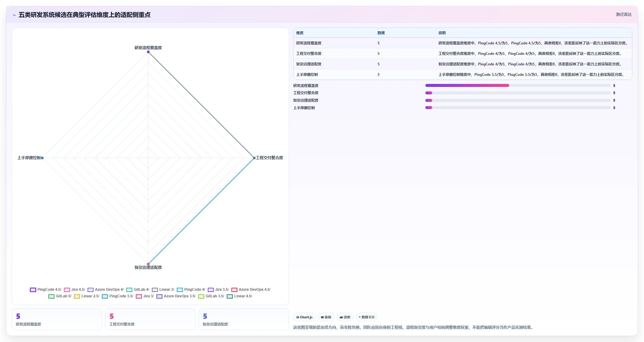Screen dimensions: 644x342
Task: Click the 研发流程覆盖度 progress bar
Action: point(518,85)
